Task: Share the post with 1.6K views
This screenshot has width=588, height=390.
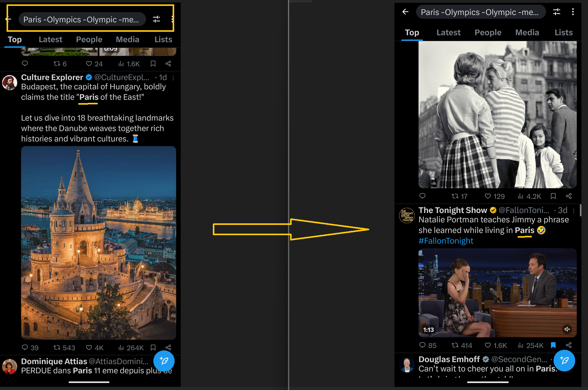Action: [x=168, y=64]
